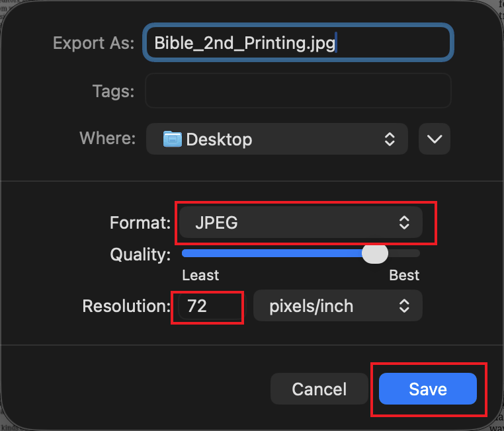
Task: Click the up-down arrows beside Desktop
Action: click(390, 139)
